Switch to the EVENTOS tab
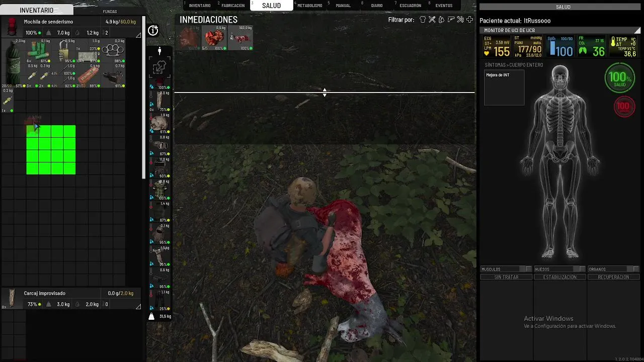The image size is (644, 362). [x=443, y=6]
